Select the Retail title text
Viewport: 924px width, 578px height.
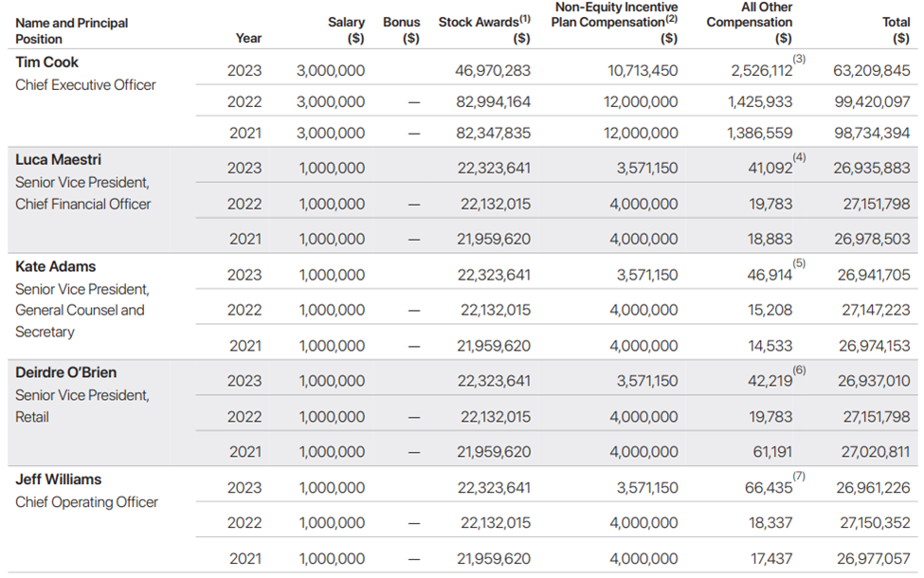point(32,417)
